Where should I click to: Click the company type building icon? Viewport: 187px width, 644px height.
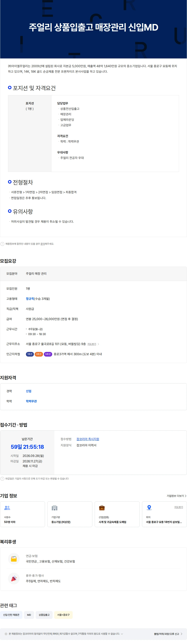(55, 508)
